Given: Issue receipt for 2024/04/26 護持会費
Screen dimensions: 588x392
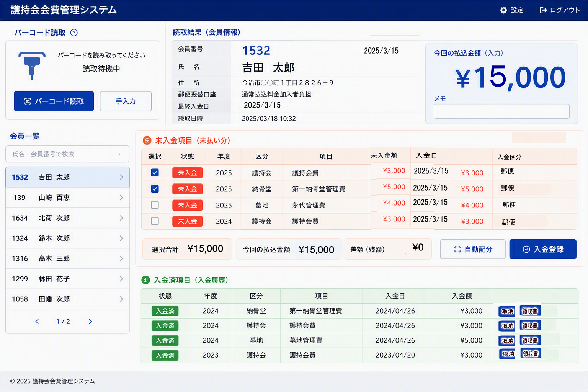Looking at the screenshot, I should pos(530,326).
